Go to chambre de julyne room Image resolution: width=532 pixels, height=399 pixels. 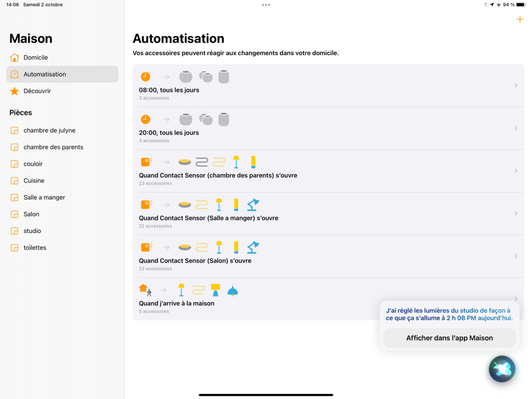pyautogui.click(x=49, y=131)
